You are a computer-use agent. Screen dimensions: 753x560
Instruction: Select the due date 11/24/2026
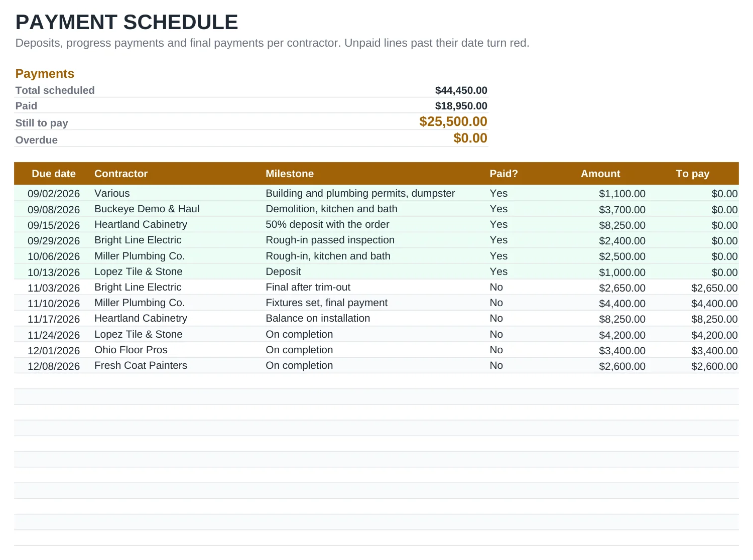(54, 335)
